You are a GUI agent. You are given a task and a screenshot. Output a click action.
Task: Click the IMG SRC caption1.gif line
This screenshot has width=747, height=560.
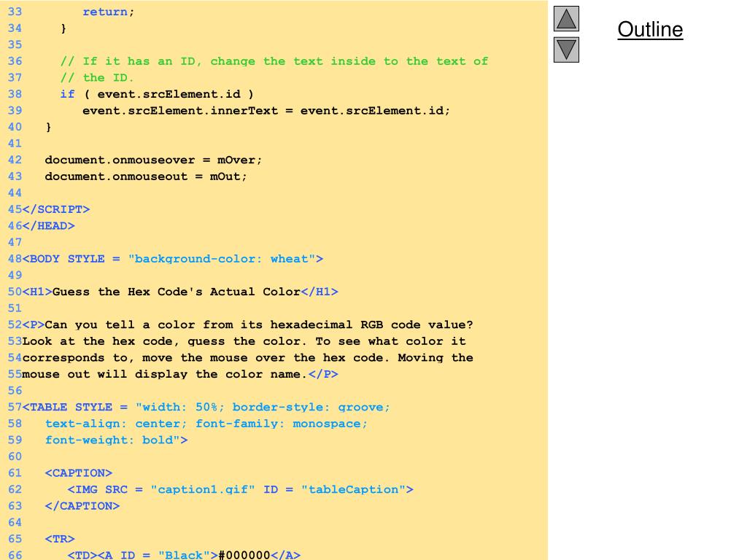[240, 490]
